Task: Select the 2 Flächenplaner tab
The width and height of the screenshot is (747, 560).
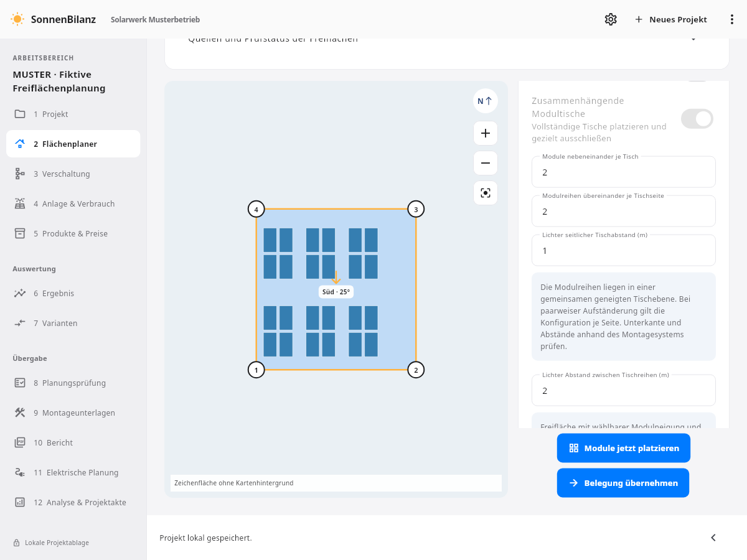Action: point(73,144)
